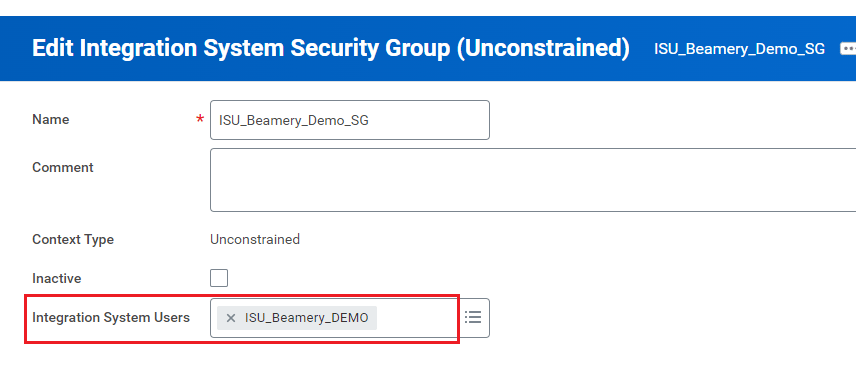Click white space below Integration System Users row
Screen dimensions: 856x390
point(328,366)
